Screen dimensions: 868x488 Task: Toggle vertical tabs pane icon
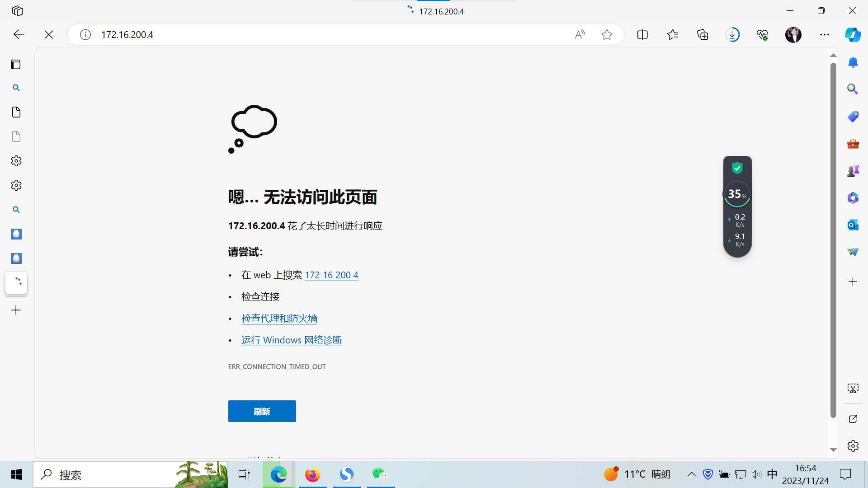coord(16,64)
